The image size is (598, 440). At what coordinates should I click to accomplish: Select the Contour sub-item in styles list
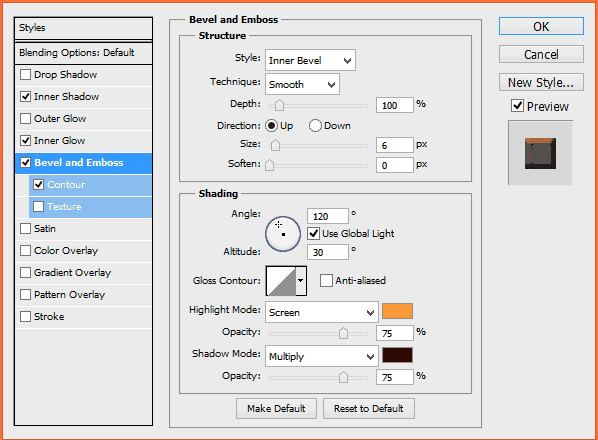point(90,185)
